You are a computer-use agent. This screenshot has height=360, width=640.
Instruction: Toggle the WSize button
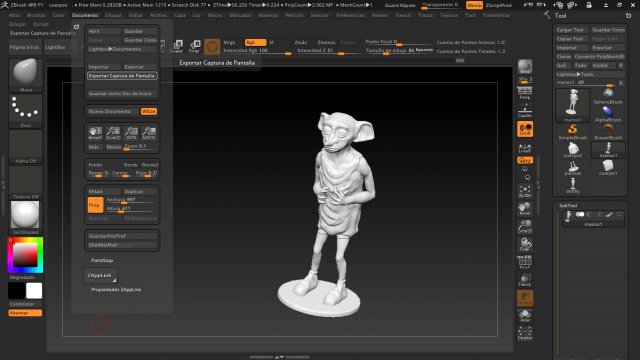(x=149, y=111)
